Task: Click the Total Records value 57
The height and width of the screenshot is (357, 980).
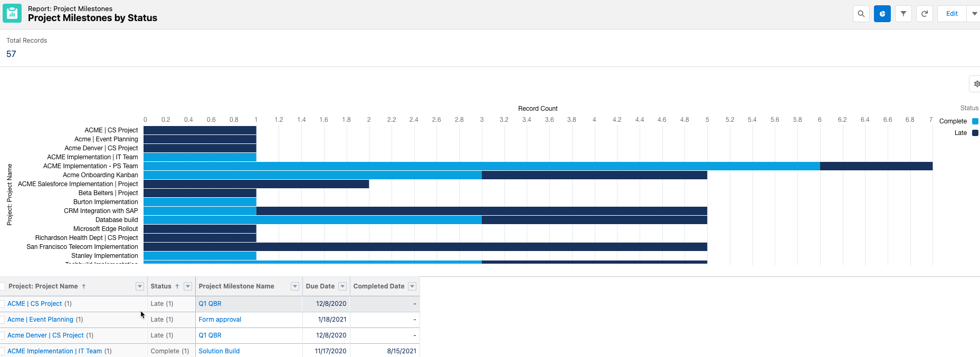Action: click(x=11, y=54)
